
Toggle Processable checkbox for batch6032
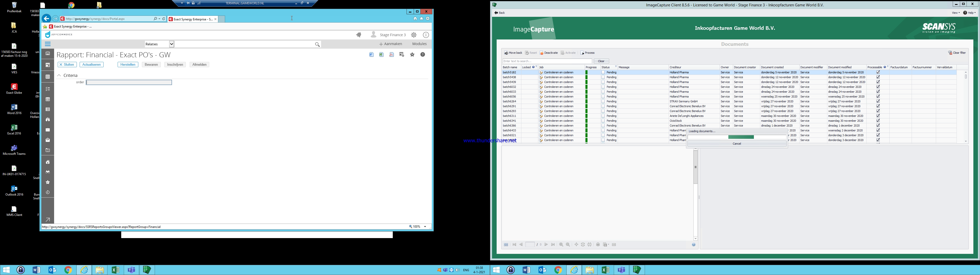point(878,87)
